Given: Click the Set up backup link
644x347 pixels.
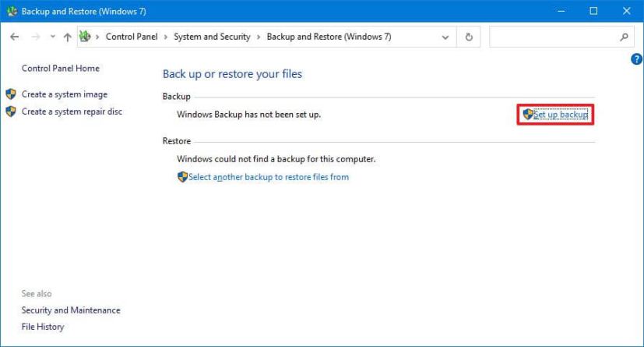Looking at the screenshot, I should [560, 115].
